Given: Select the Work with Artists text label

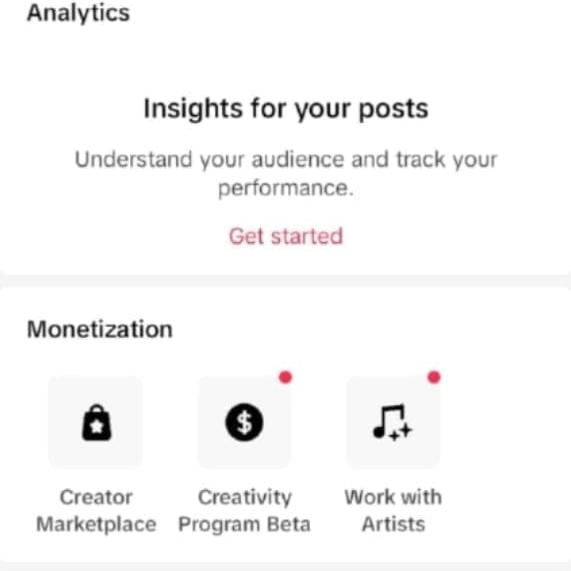Looking at the screenshot, I should click(393, 511).
